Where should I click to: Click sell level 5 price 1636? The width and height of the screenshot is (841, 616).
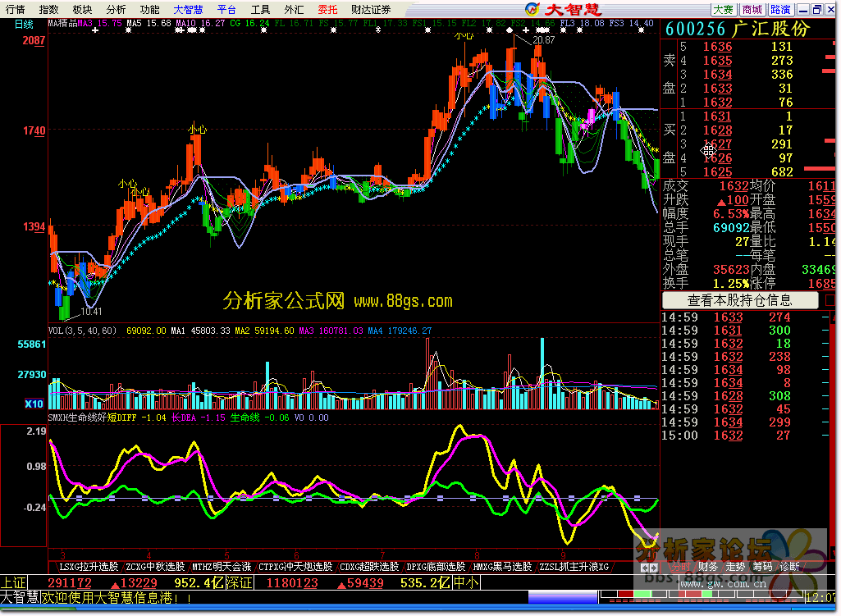click(x=718, y=47)
